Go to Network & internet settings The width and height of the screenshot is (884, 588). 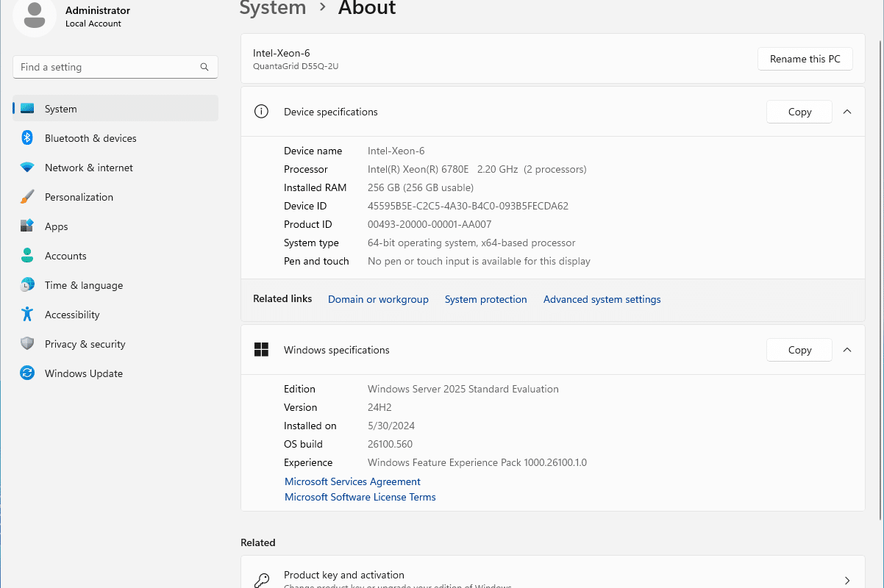point(115,168)
